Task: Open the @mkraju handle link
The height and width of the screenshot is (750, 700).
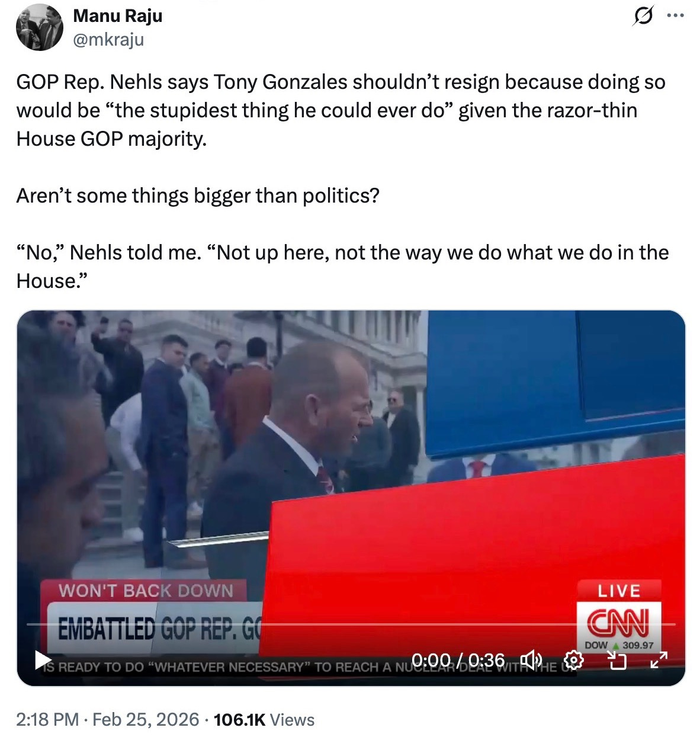Action: click(x=108, y=39)
